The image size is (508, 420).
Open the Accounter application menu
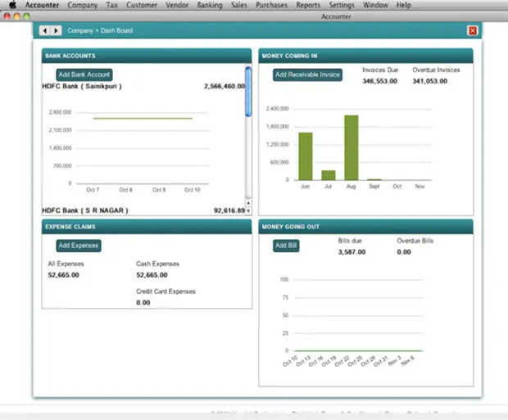(42, 5)
